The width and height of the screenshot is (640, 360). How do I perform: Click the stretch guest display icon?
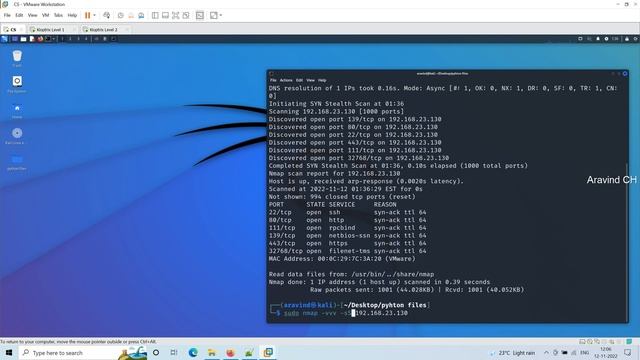[x=214, y=16]
